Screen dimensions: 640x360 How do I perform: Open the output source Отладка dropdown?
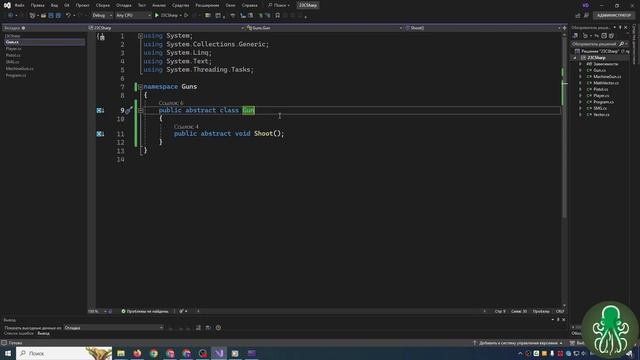(x=113, y=328)
